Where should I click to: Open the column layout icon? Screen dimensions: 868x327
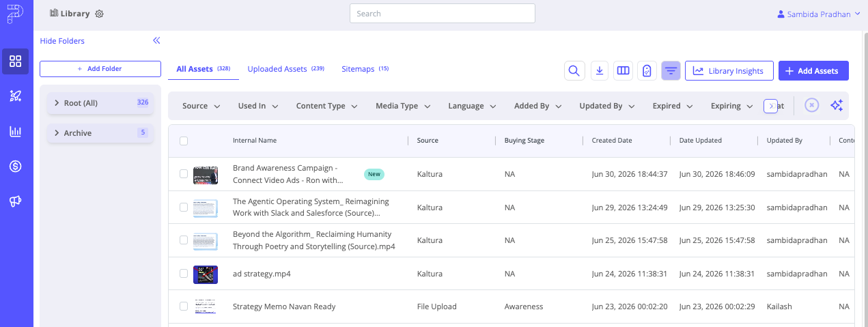point(623,70)
